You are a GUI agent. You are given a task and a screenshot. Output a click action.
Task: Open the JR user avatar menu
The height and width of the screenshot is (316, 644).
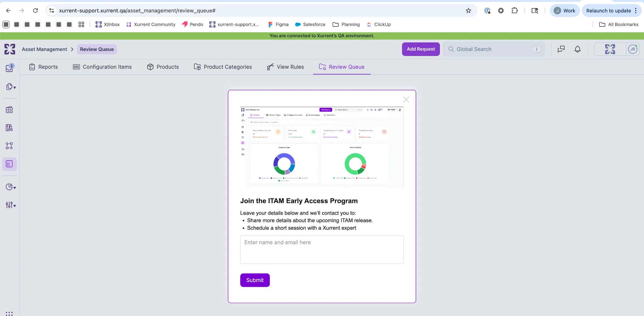(633, 49)
